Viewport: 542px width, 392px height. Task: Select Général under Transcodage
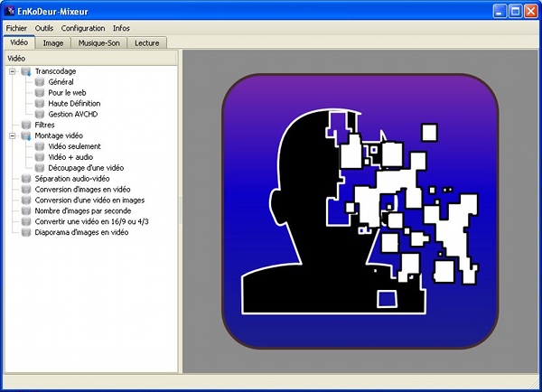(61, 82)
